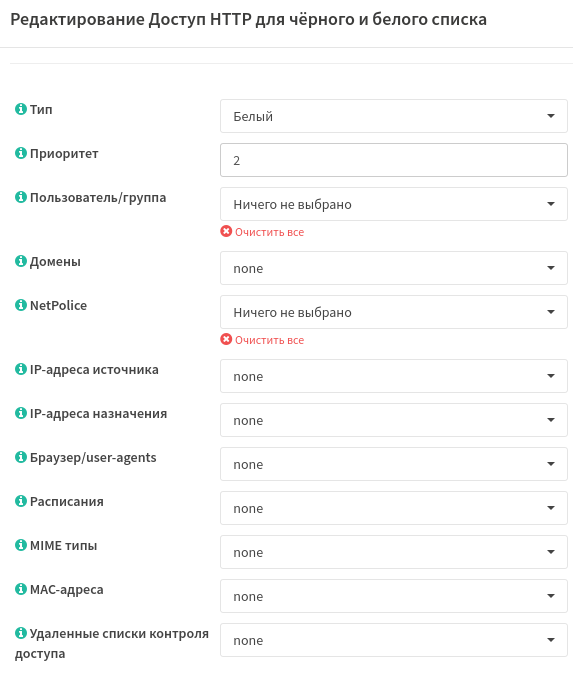
Task: Click info icon beside Браузер/user-agents
Action: (x=21, y=457)
